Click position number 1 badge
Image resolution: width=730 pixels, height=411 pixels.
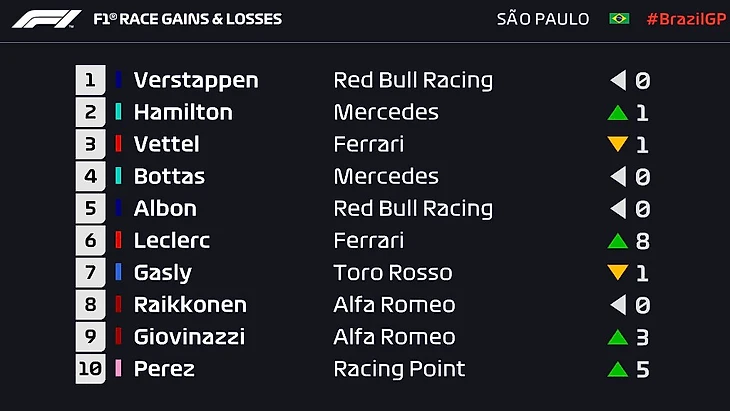coord(90,80)
